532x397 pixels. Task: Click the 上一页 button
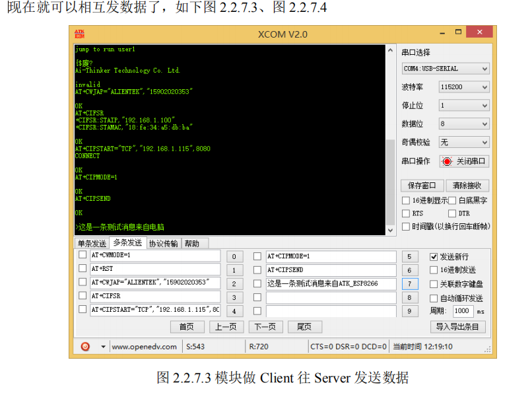click(226, 327)
